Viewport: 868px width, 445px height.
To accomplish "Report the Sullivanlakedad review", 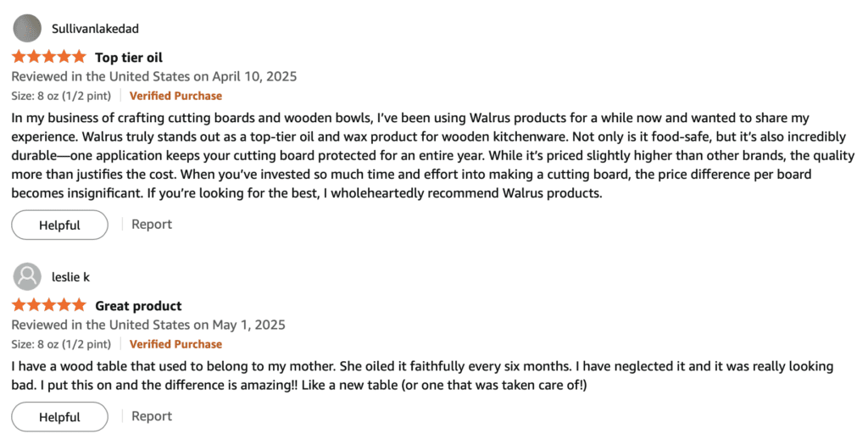I will click(x=152, y=225).
